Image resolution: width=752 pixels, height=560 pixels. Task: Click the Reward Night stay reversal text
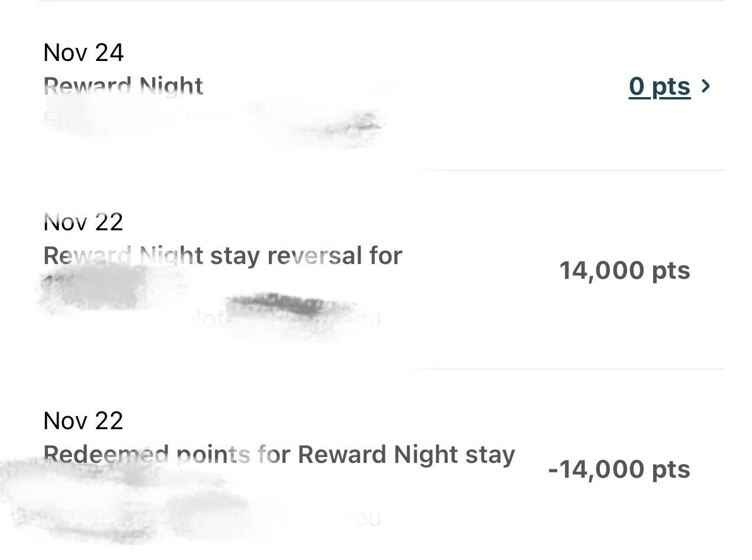point(223,256)
